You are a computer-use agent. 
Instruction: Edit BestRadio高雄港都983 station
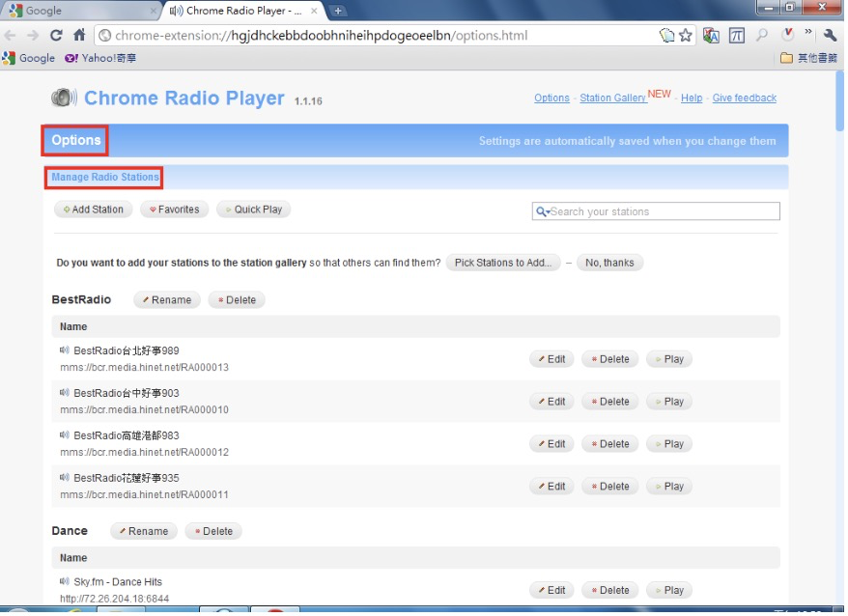[551, 444]
